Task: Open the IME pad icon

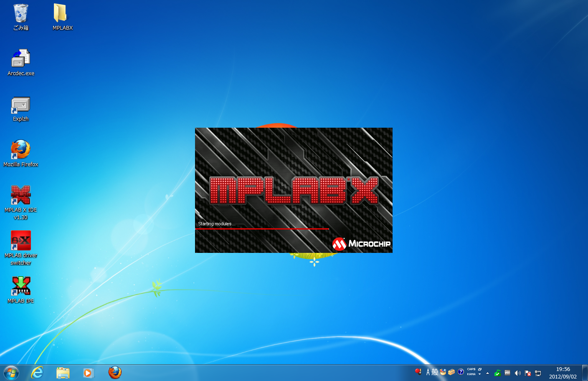Action: pyautogui.click(x=443, y=372)
